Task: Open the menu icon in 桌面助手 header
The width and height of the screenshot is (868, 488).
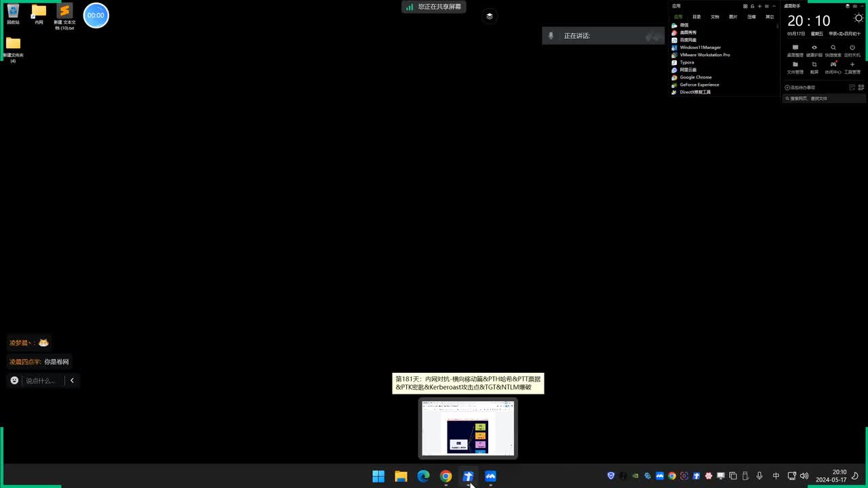Action: point(856,6)
